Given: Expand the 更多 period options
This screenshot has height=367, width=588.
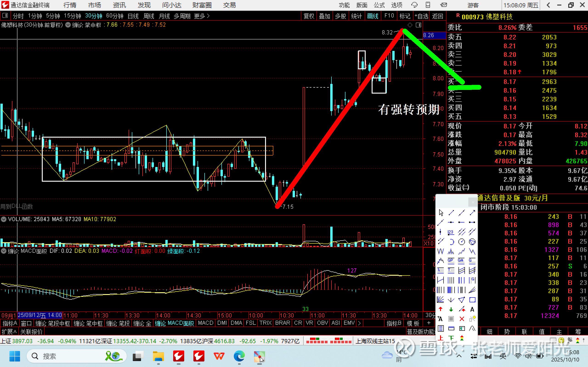Looking at the screenshot, I should click(202, 16).
